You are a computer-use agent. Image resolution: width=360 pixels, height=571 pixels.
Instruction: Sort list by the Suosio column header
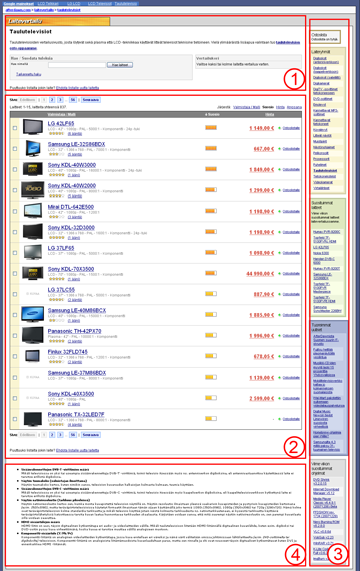(x=212, y=114)
